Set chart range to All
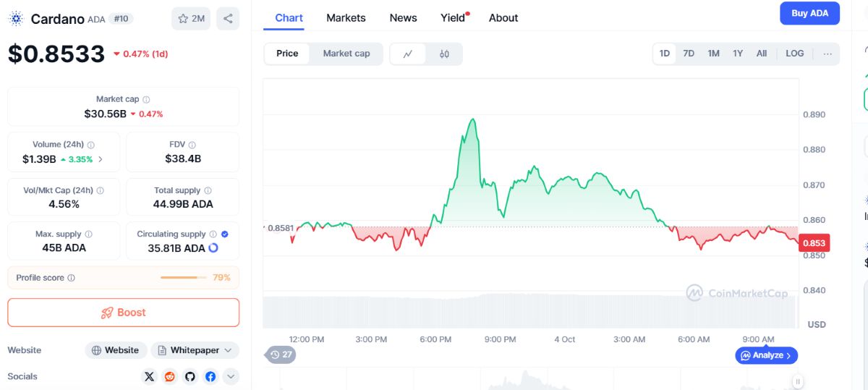868x390 pixels. pos(762,54)
